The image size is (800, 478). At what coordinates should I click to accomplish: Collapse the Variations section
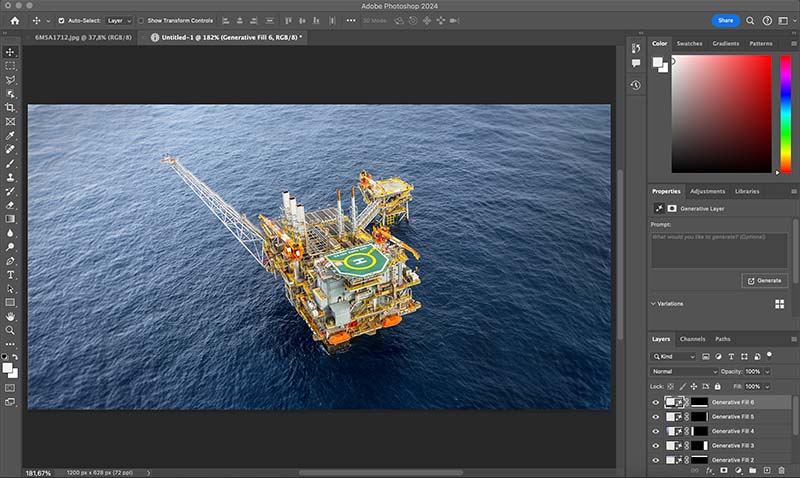click(x=653, y=303)
